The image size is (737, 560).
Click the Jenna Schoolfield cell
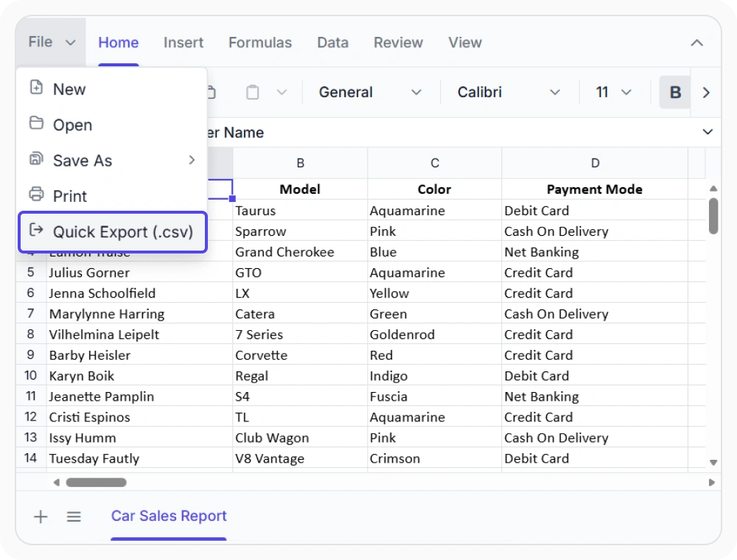(139, 293)
